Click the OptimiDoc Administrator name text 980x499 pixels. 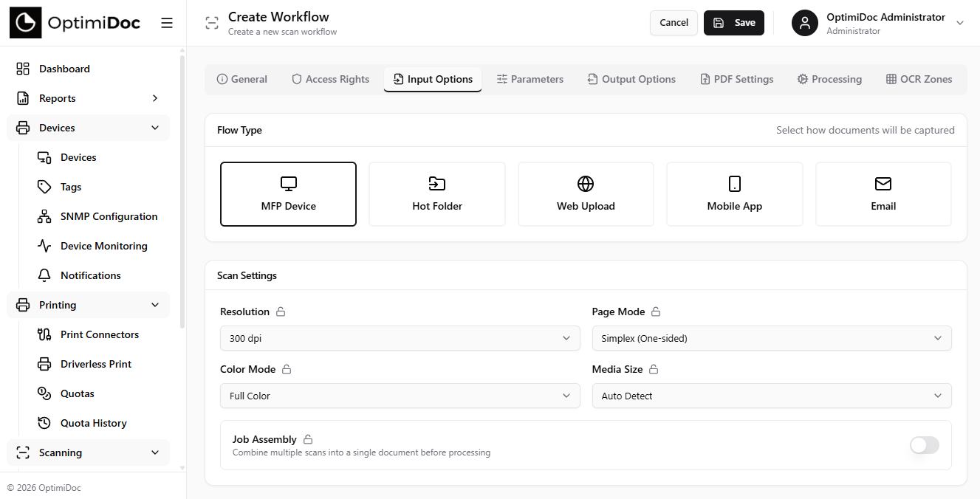(885, 17)
